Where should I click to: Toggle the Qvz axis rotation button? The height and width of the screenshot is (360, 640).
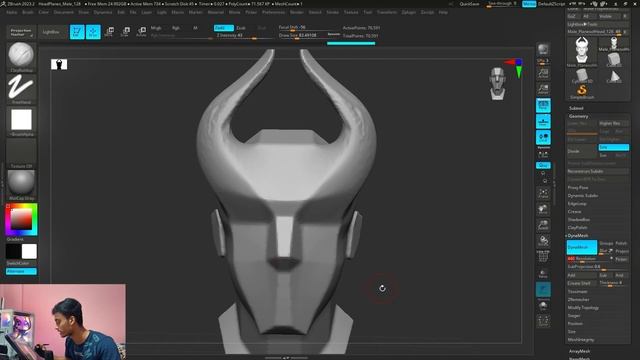[x=543, y=165]
